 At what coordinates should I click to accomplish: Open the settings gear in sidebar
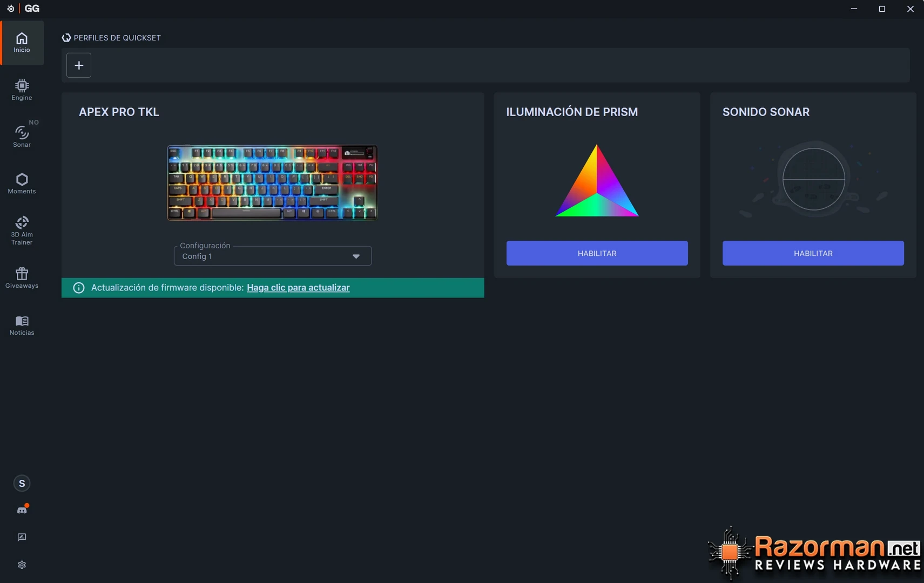[x=22, y=565]
